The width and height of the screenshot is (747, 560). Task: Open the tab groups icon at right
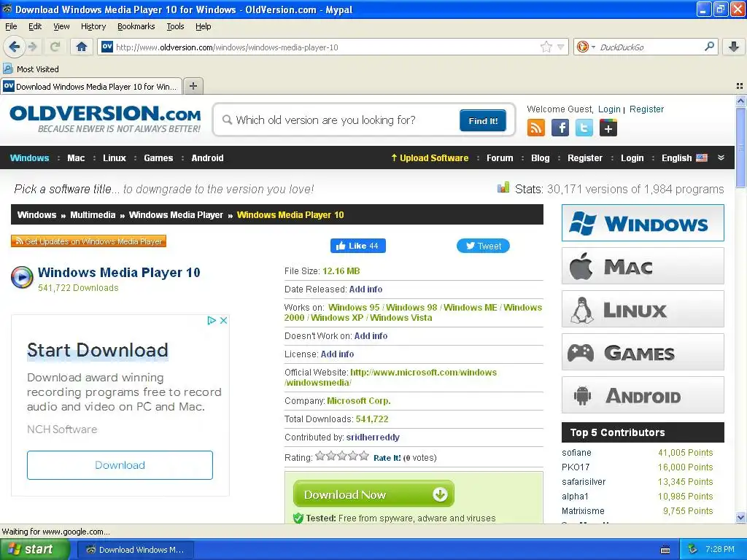click(x=740, y=86)
